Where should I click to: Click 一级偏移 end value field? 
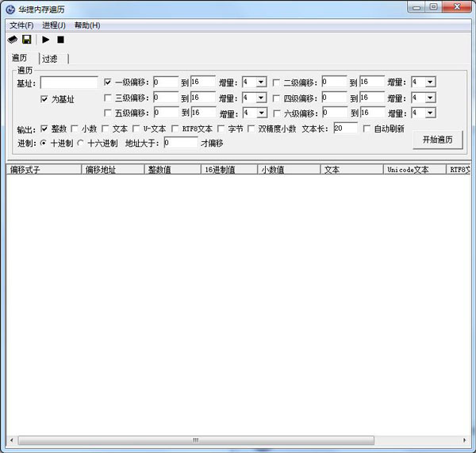[x=203, y=82]
